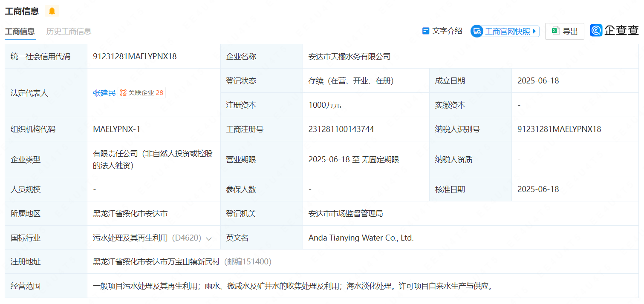
Task: Switch to the 工商信息 tab
Action: (x=20, y=32)
